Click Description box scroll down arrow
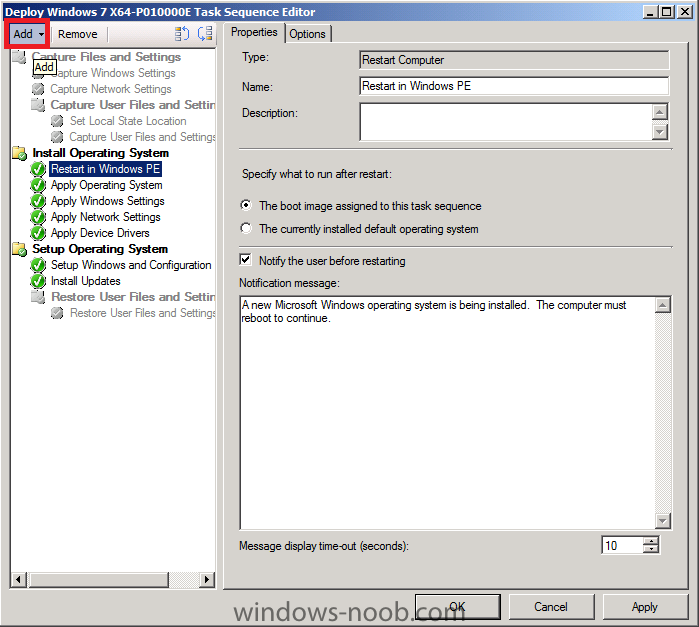 pos(660,132)
